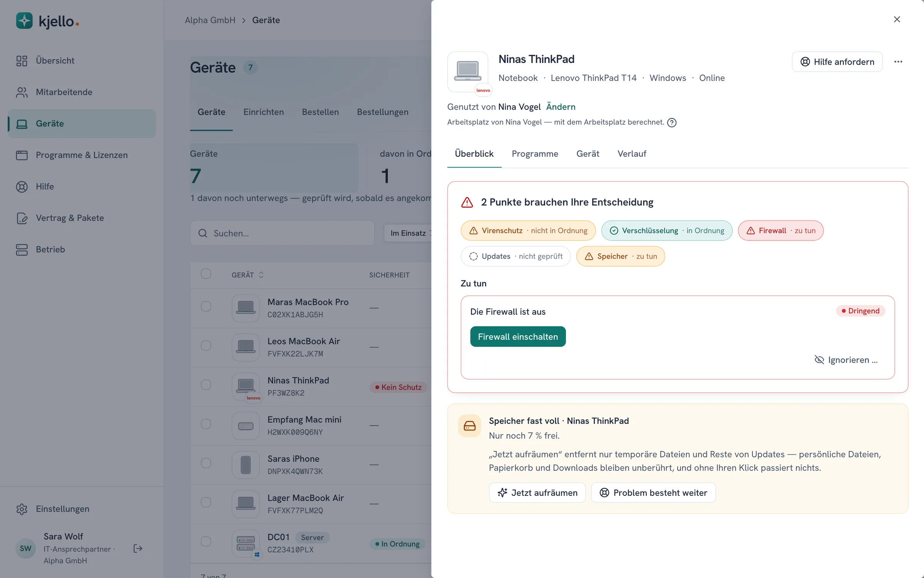924x578 pixels.
Task: Tick the Empfang Mac mini checkbox
Action: 206,424
